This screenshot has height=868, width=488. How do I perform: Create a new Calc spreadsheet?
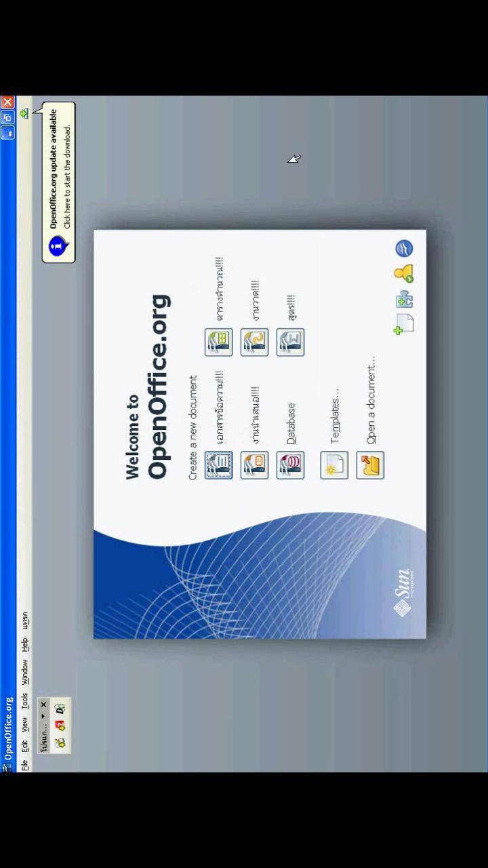tap(218, 342)
